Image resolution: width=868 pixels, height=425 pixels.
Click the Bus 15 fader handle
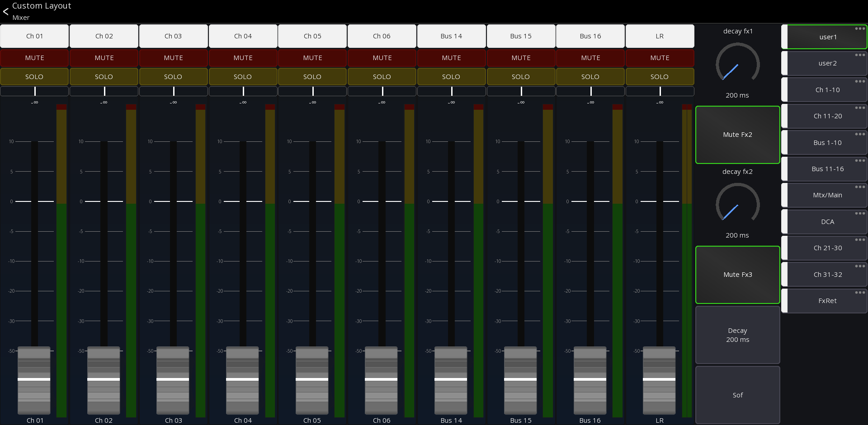(x=520, y=380)
